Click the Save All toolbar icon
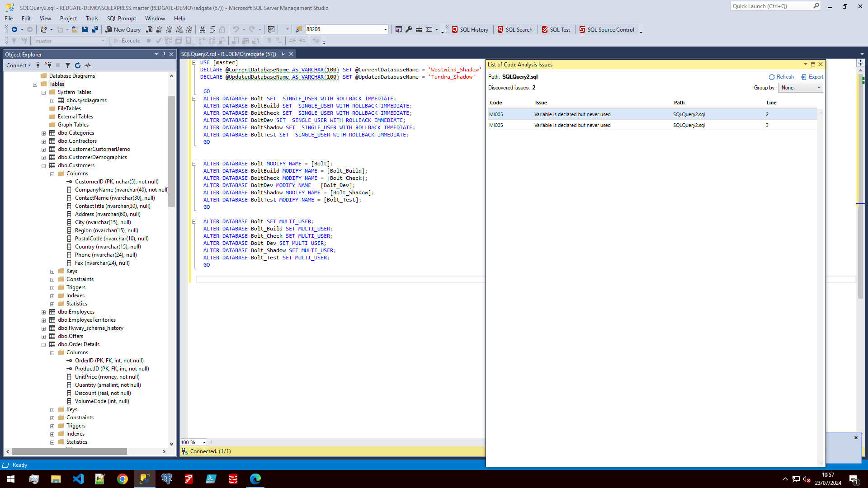 pyautogui.click(x=94, y=29)
